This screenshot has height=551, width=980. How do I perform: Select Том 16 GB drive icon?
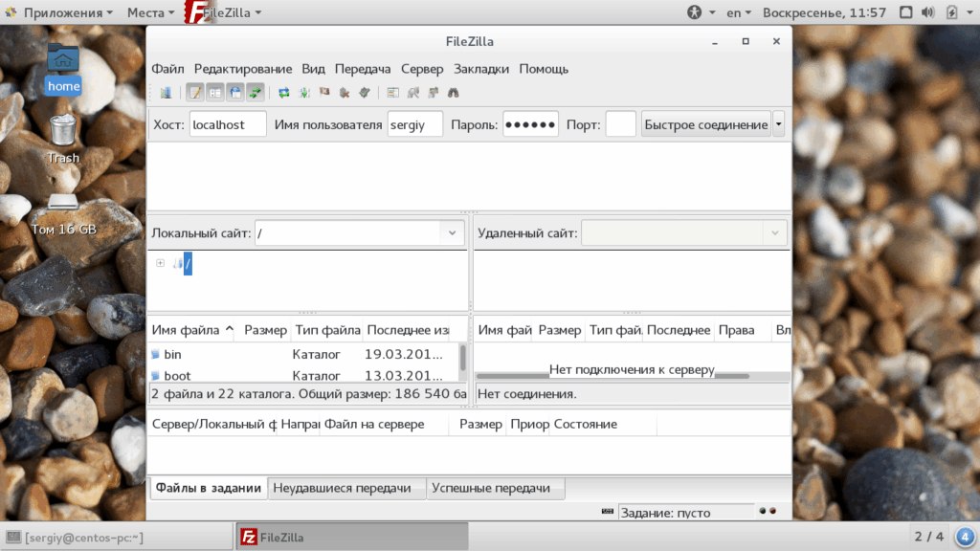pos(64,215)
